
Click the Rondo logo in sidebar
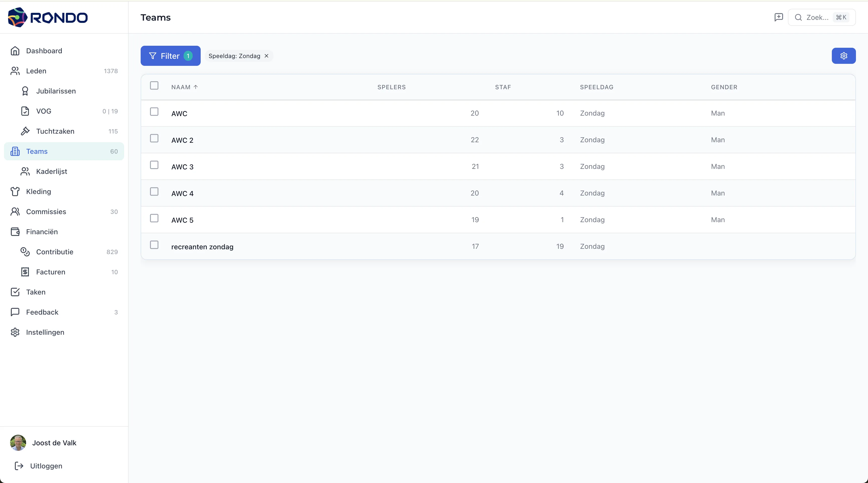[x=47, y=17]
